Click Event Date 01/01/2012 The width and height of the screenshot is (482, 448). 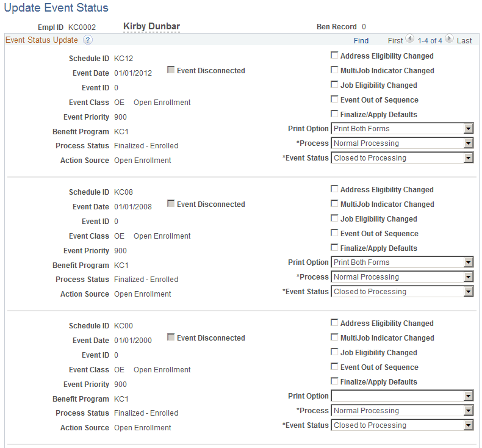point(133,73)
